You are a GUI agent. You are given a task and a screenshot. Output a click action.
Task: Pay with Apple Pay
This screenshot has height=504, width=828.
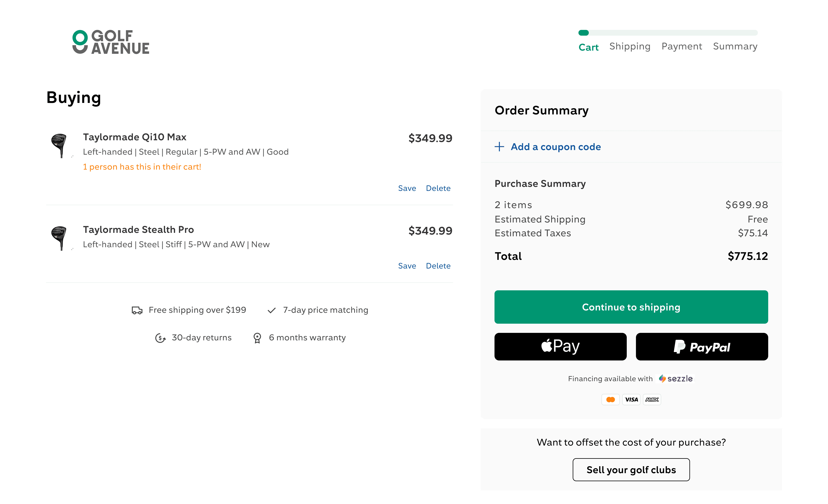pyautogui.click(x=560, y=346)
